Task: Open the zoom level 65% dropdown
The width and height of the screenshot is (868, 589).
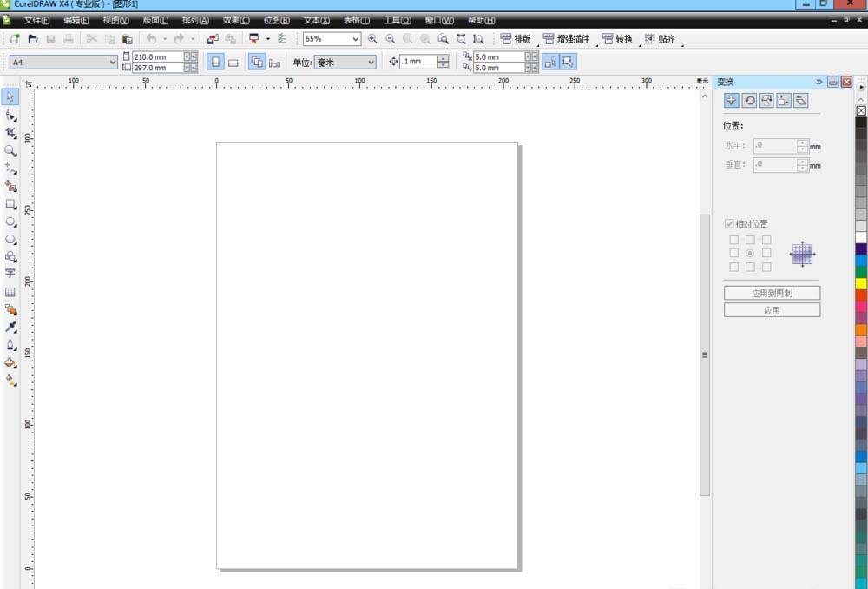Action: tap(356, 39)
